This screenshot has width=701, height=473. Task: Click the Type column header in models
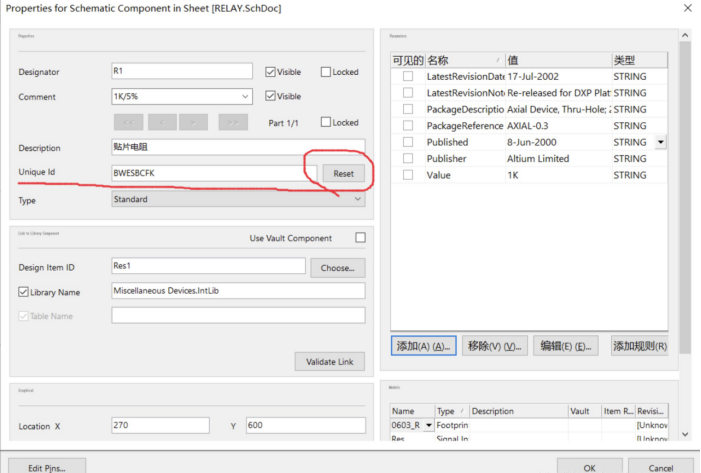(x=448, y=411)
